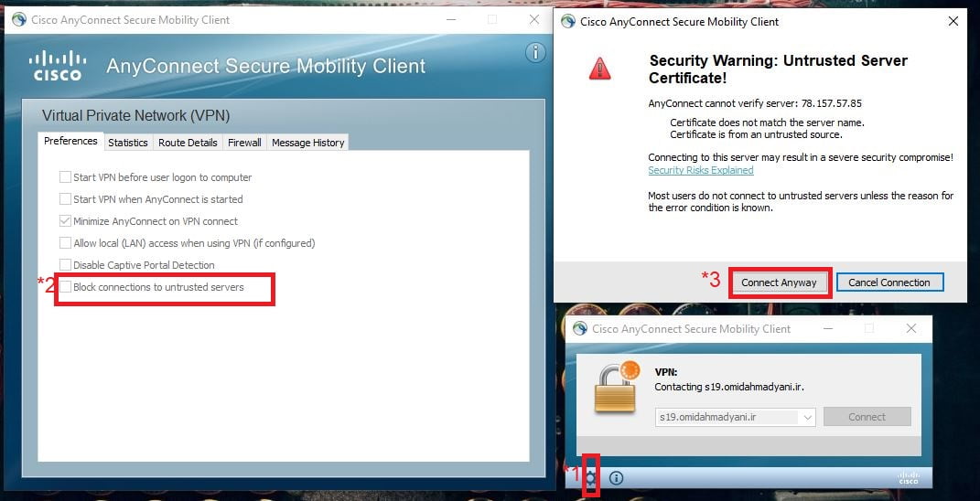Click info icon beside the gear

pos(617,477)
